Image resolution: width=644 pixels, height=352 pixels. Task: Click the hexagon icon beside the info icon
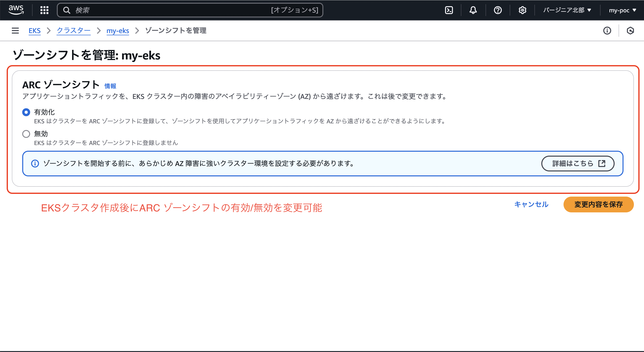(630, 31)
